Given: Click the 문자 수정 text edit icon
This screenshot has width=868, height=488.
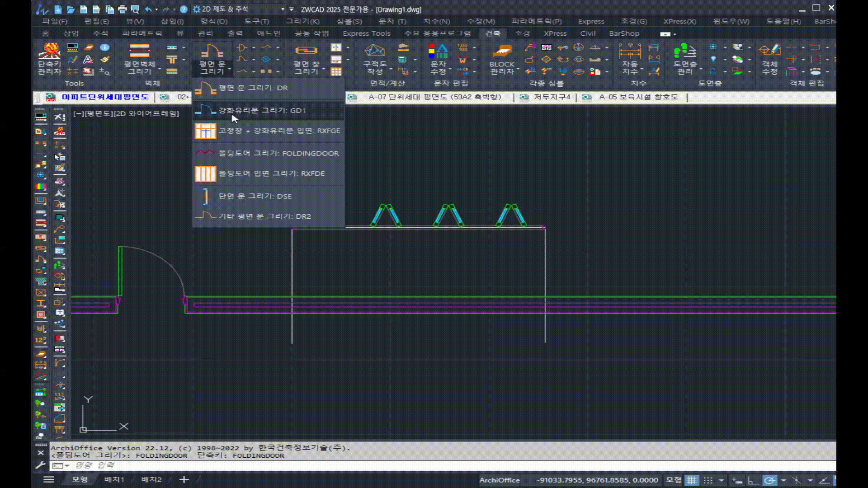Looking at the screenshot, I should tap(438, 52).
